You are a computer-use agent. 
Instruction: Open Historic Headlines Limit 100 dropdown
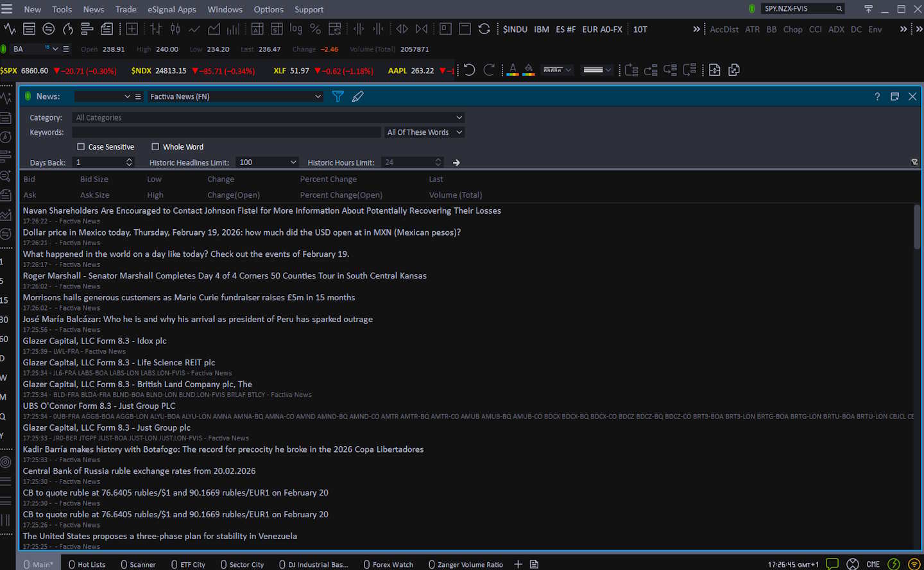268,162
